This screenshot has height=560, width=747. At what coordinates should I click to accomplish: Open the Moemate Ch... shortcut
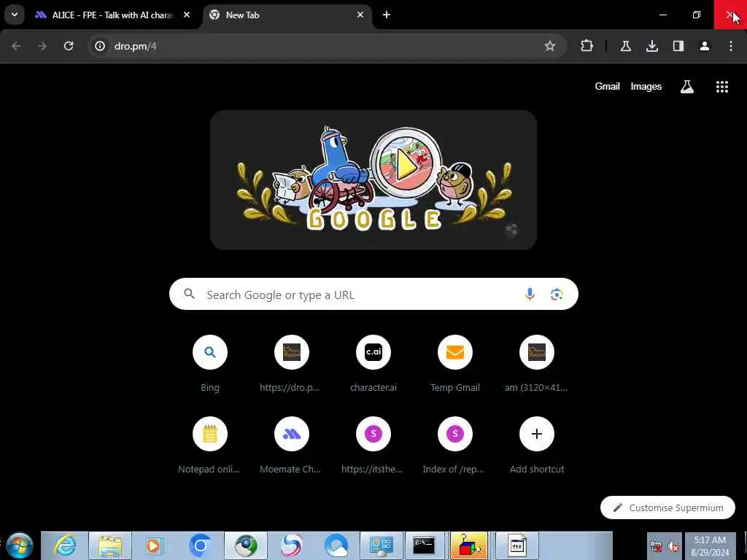point(292,446)
